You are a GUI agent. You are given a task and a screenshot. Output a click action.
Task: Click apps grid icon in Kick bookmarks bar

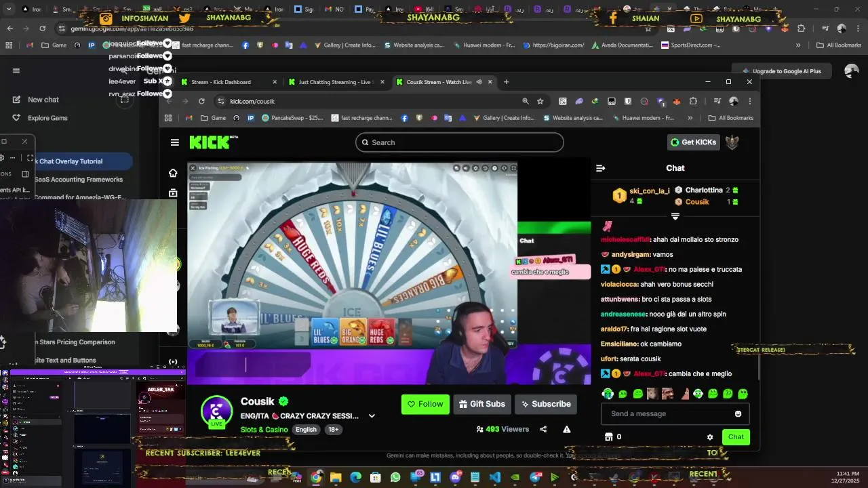point(168,118)
